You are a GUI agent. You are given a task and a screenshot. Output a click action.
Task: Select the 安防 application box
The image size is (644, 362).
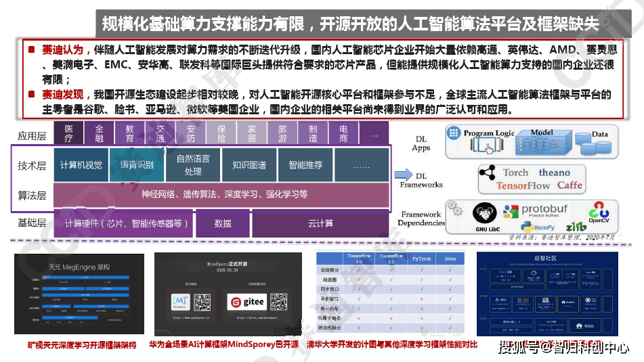[x=190, y=133]
